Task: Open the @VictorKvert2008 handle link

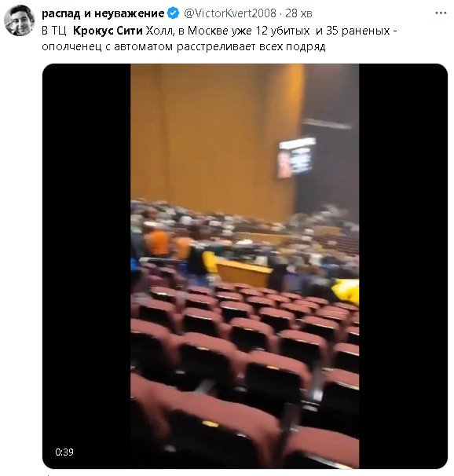Action: point(230,13)
